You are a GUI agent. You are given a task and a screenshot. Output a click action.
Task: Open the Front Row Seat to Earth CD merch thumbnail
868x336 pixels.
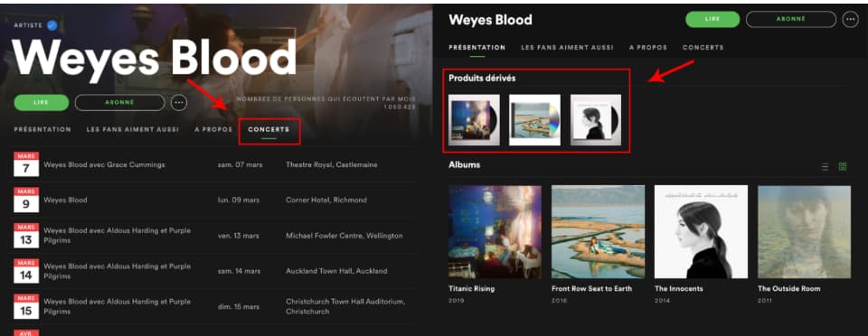coord(534,120)
